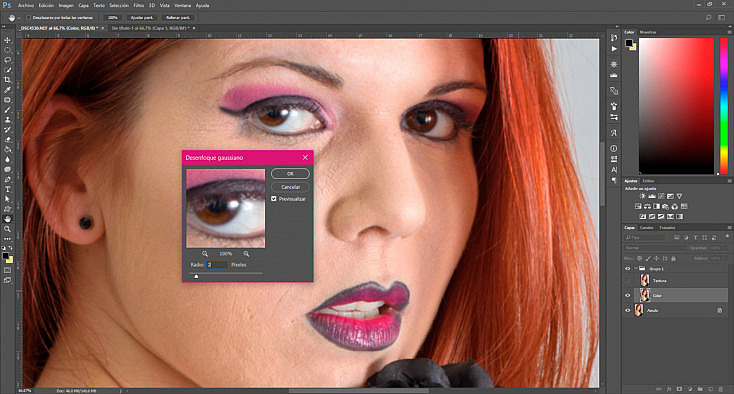Select the Eraser tool
Image resolution: width=734 pixels, height=394 pixels.
click(7, 139)
